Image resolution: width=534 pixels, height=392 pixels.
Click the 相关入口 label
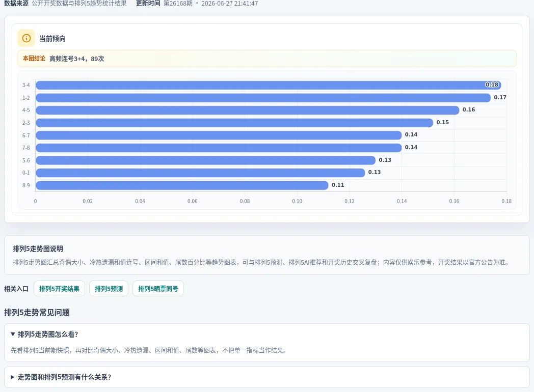coord(16,289)
